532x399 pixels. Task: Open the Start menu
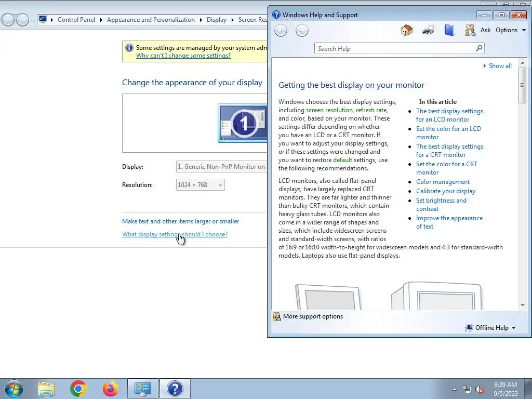pos(14,389)
